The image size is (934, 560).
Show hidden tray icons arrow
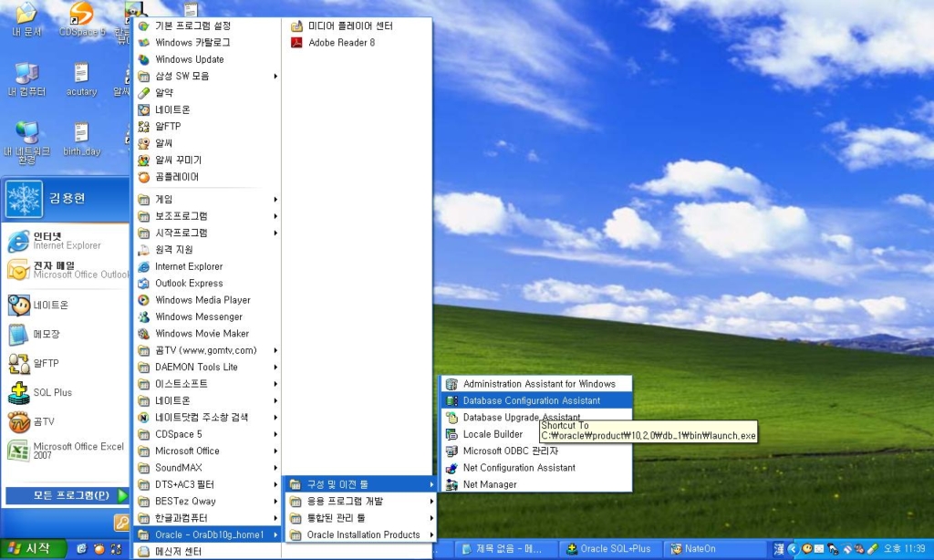coord(793,549)
